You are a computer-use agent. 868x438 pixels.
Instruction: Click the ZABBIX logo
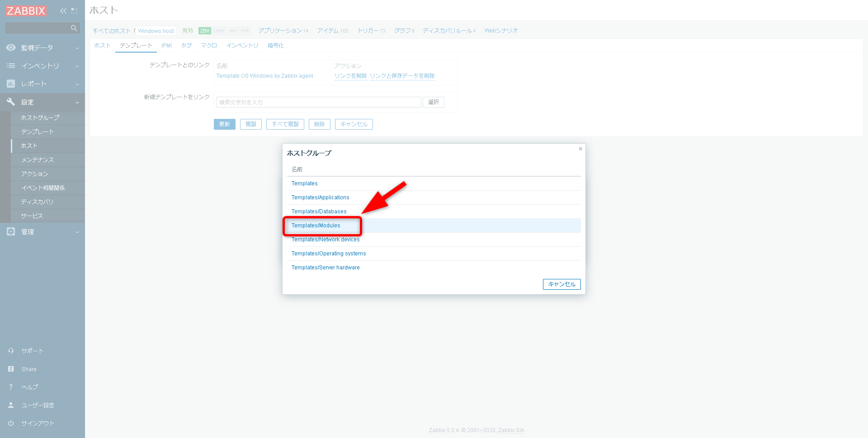click(x=26, y=10)
